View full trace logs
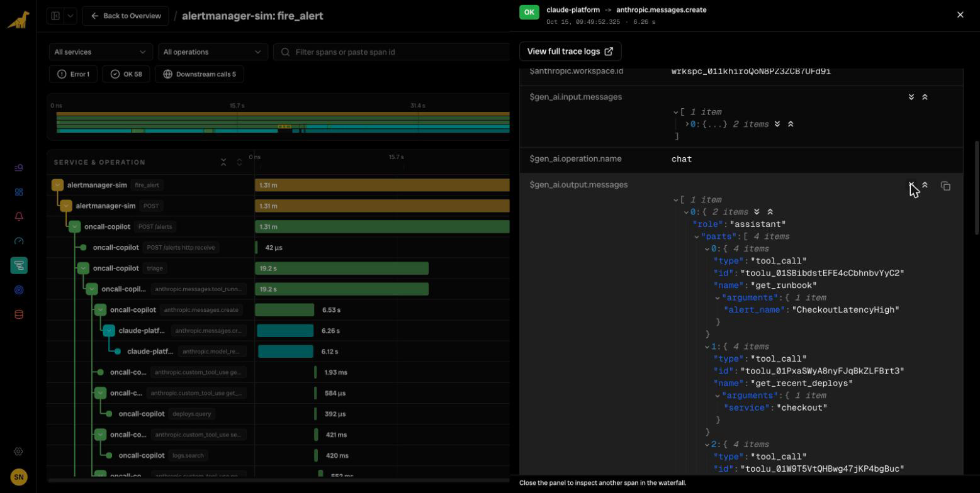980x493 pixels. click(x=570, y=51)
